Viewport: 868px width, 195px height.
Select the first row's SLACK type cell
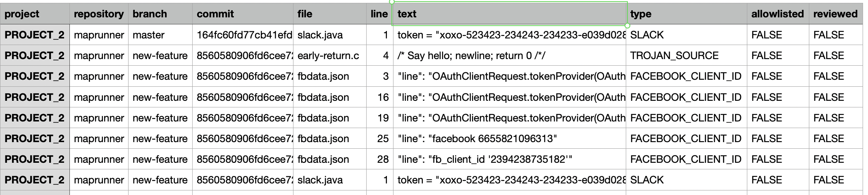pos(686,35)
